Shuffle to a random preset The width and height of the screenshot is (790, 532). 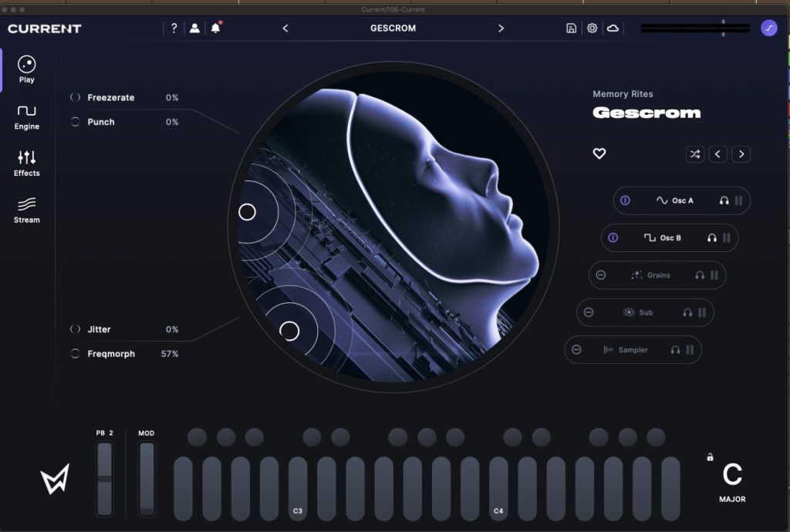click(695, 154)
